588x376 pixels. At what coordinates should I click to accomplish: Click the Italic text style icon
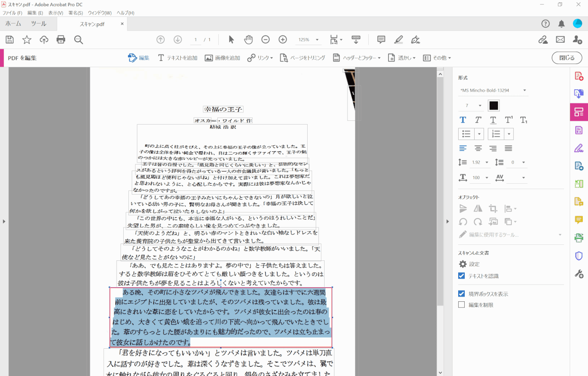478,120
